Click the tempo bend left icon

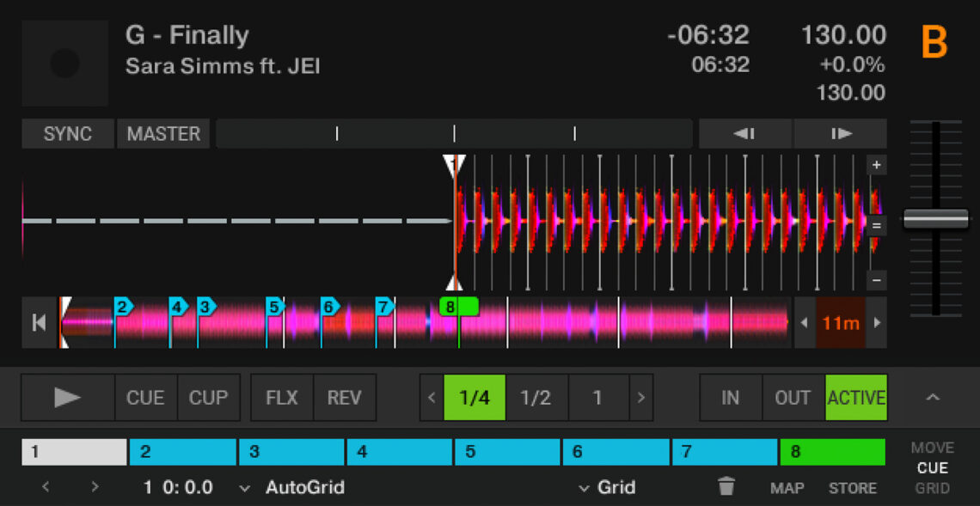click(744, 133)
